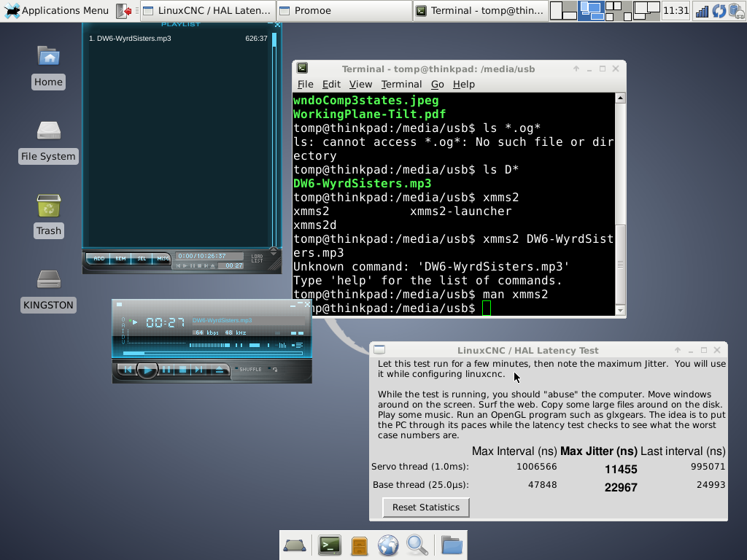Pause playback in the audio player
747x560 pixels.
166,370
